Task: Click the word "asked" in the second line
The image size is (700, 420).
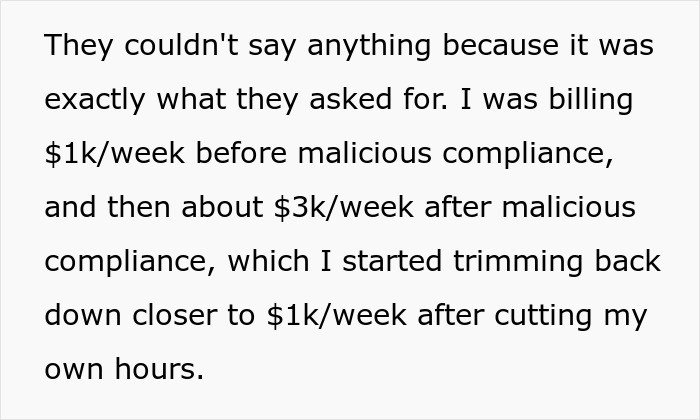Action: [x=350, y=99]
